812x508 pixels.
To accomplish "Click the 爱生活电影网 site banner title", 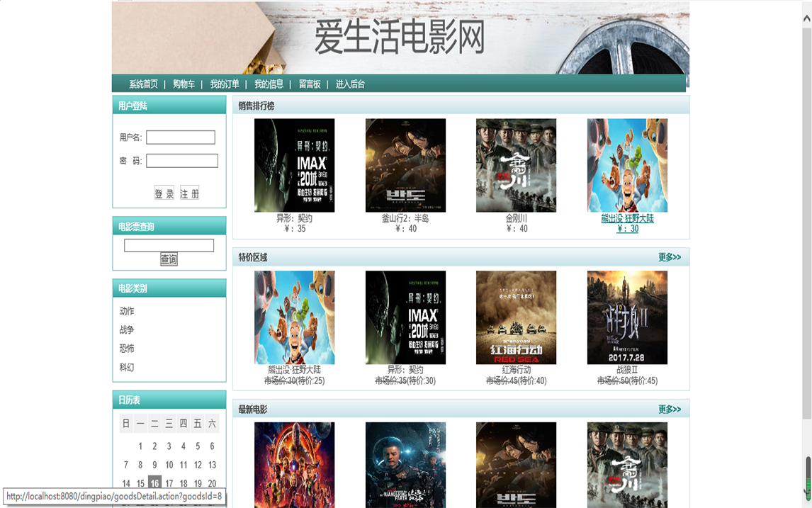I will 399,37.
